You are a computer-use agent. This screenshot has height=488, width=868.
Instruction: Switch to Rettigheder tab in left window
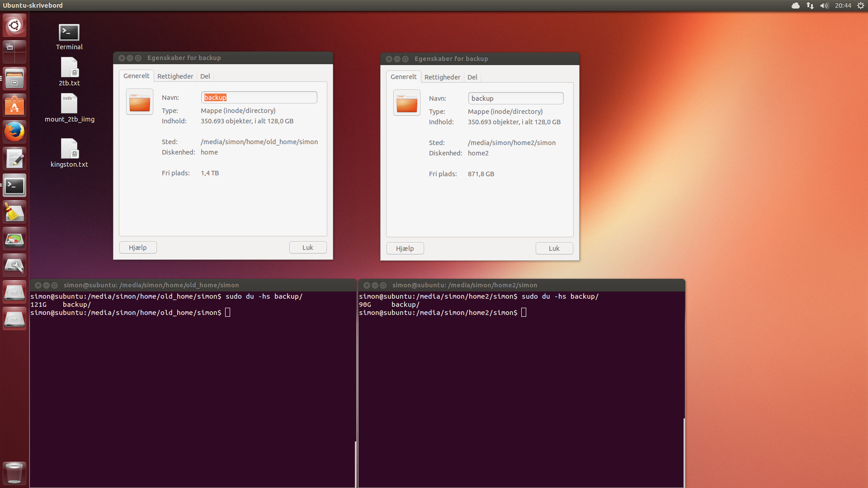point(175,76)
